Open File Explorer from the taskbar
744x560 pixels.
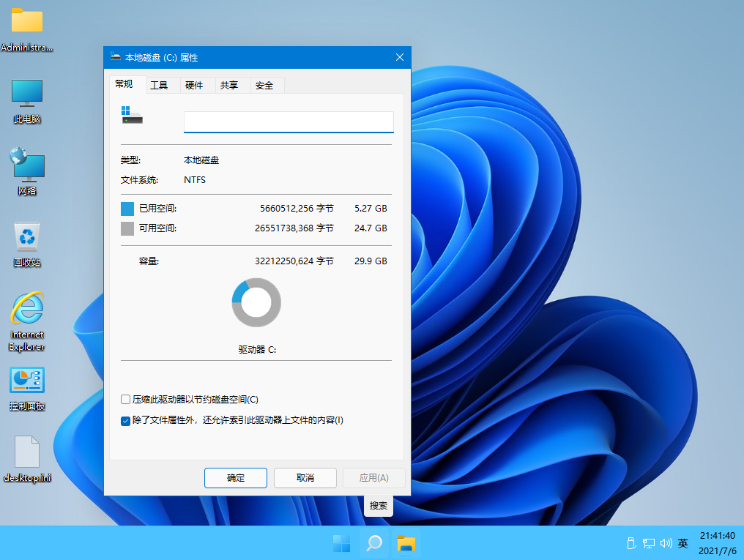[406, 544]
